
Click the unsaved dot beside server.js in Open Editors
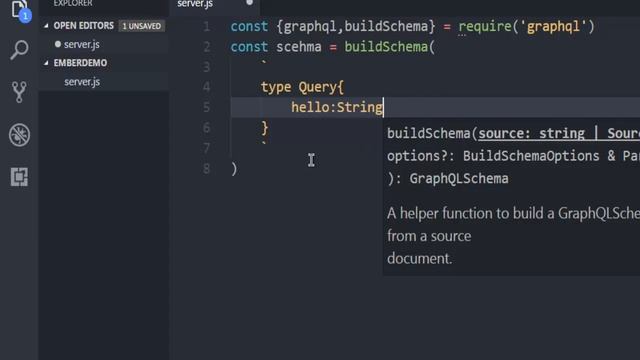tap(58, 44)
